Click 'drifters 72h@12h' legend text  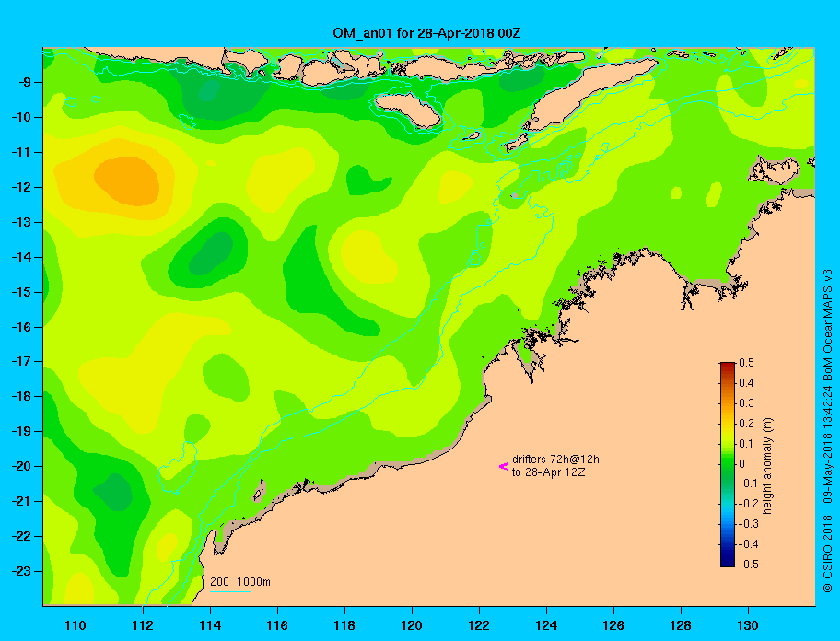[x=555, y=460]
